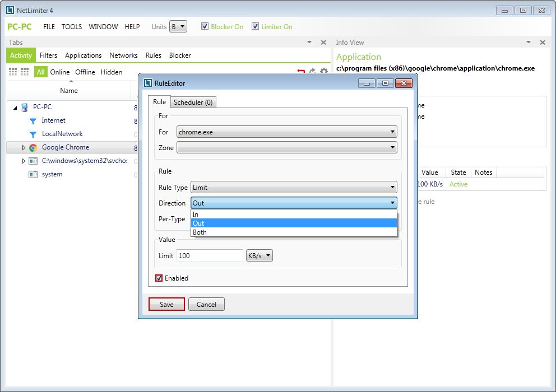The height and width of the screenshot is (392, 556).
Task: Show All activity filter
Action: click(41, 72)
